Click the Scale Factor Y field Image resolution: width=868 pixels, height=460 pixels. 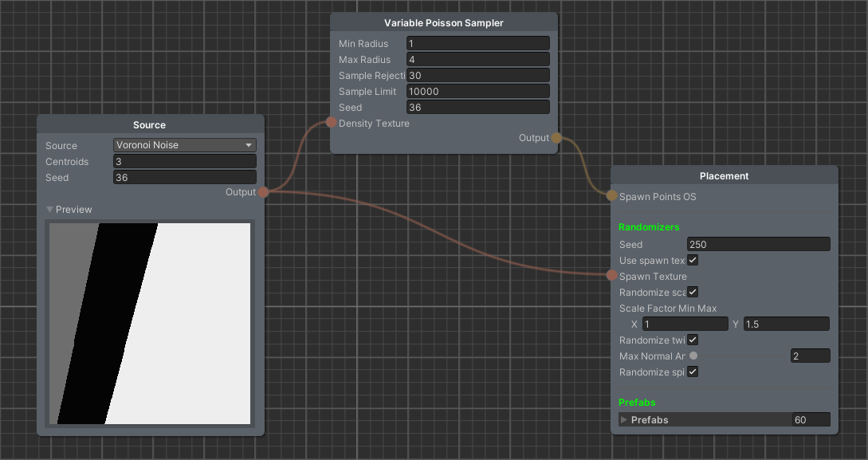coord(786,324)
